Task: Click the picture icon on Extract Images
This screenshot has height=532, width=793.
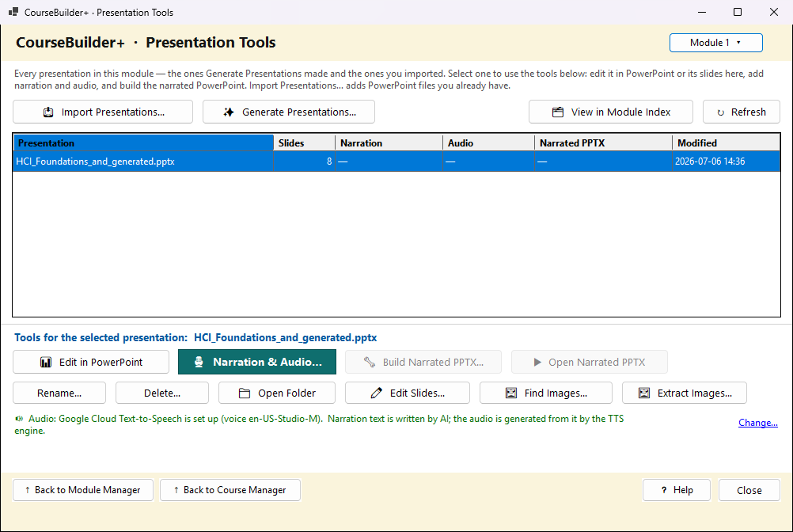Action: click(x=643, y=393)
